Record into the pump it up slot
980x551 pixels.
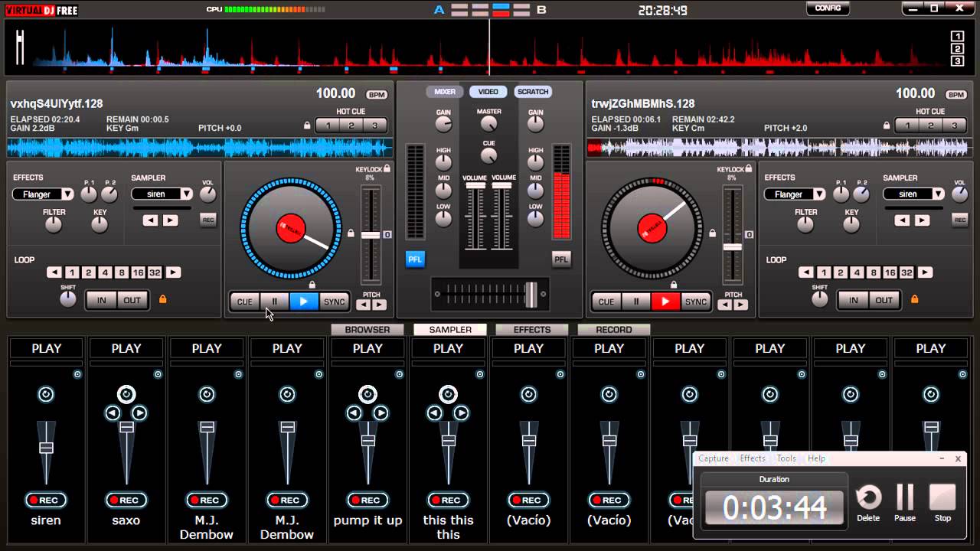[367, 500]
